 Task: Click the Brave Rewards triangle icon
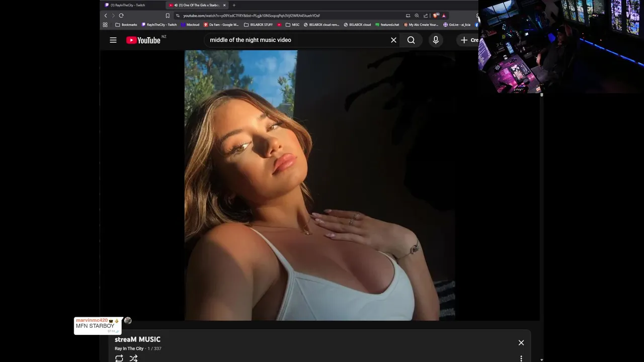(444, 16)
